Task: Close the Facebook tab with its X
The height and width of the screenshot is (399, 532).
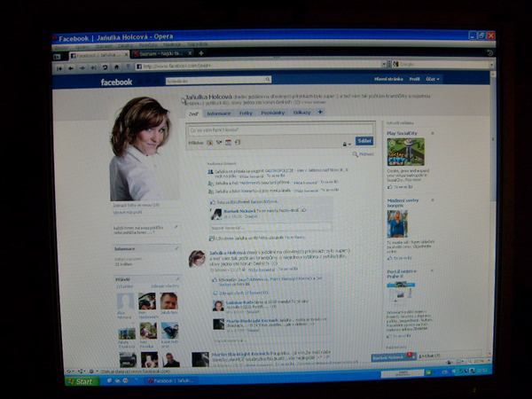Action: [127, 54]
